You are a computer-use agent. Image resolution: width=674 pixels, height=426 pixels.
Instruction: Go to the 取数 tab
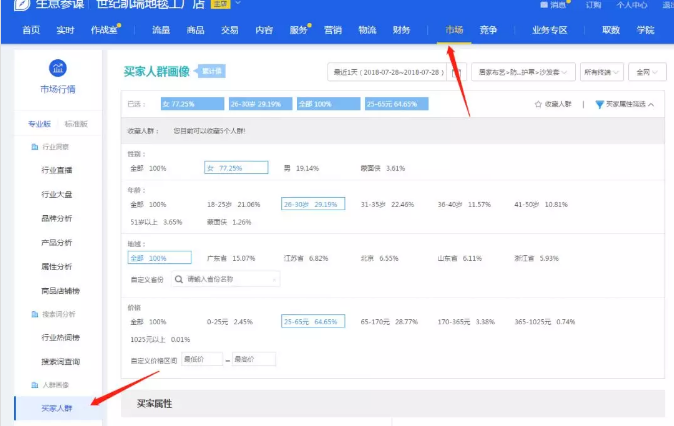pyautogui.click(x=611, y=30)
